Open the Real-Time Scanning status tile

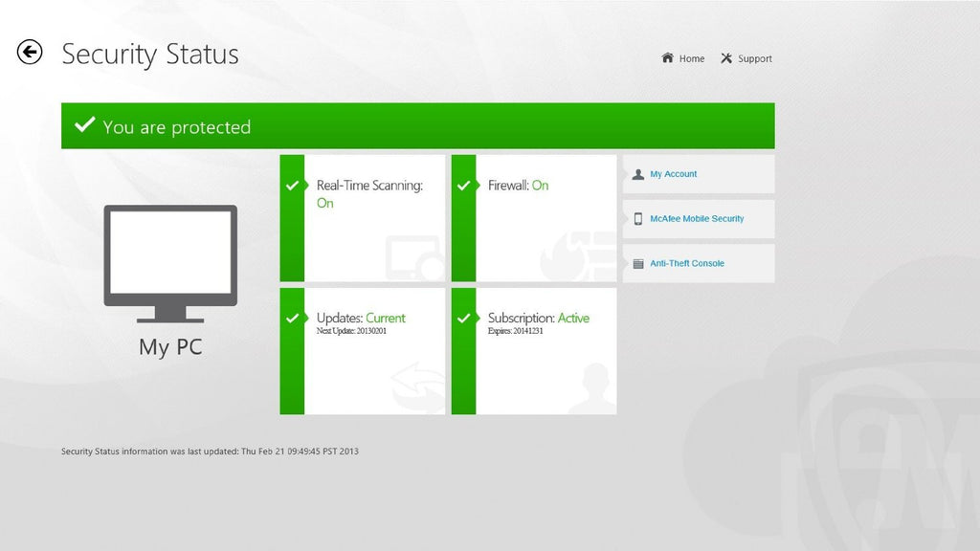(x=374, y=218)
